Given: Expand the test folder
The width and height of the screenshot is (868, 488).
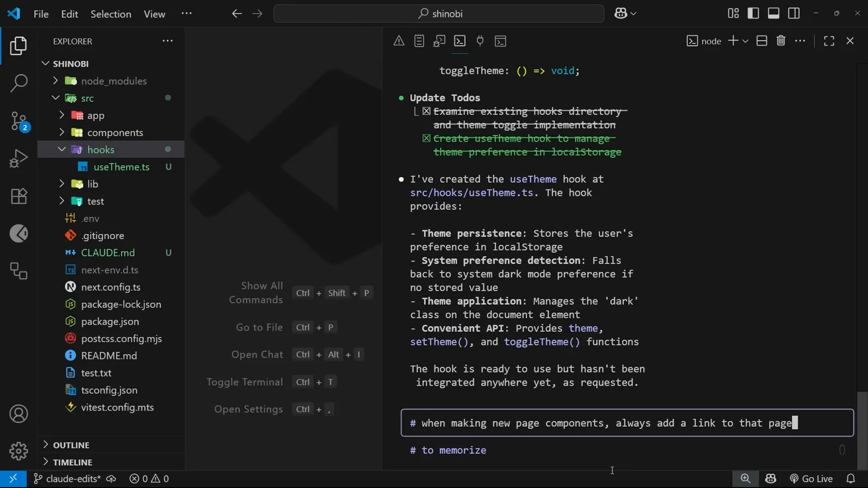Looking at the screenshot, I should [62, 201].
